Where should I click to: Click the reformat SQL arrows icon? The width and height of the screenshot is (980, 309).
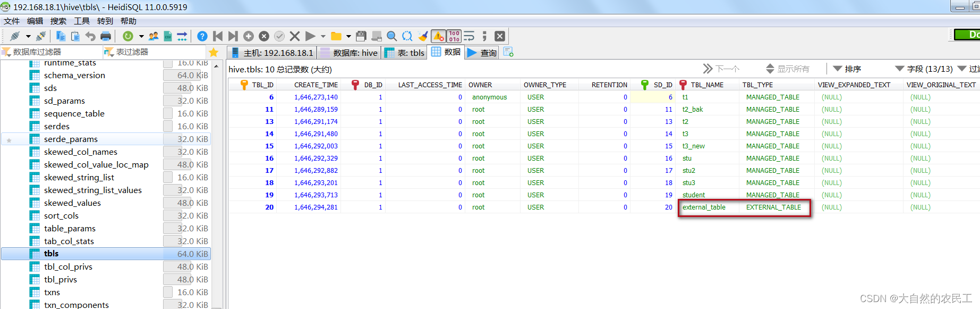tap(407, 36)
